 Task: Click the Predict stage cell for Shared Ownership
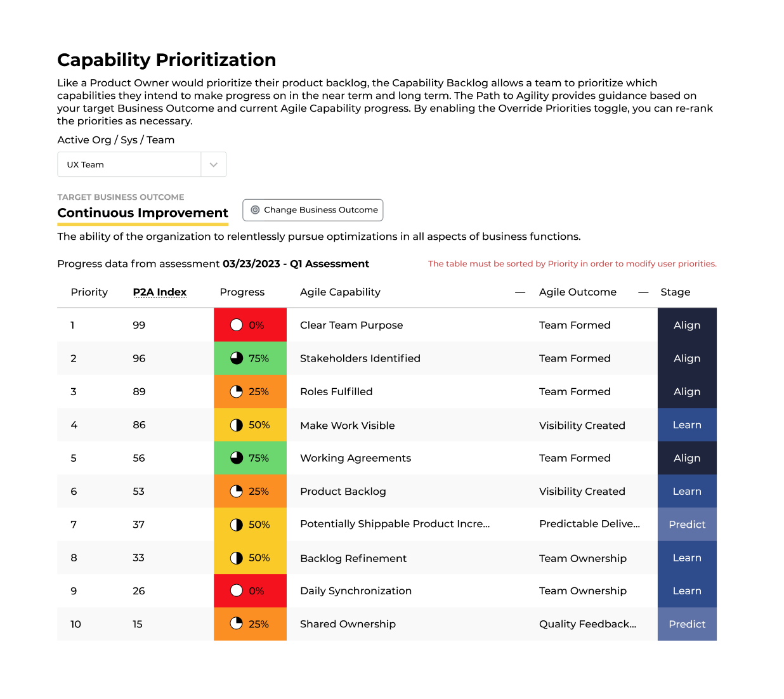(687, 624)
